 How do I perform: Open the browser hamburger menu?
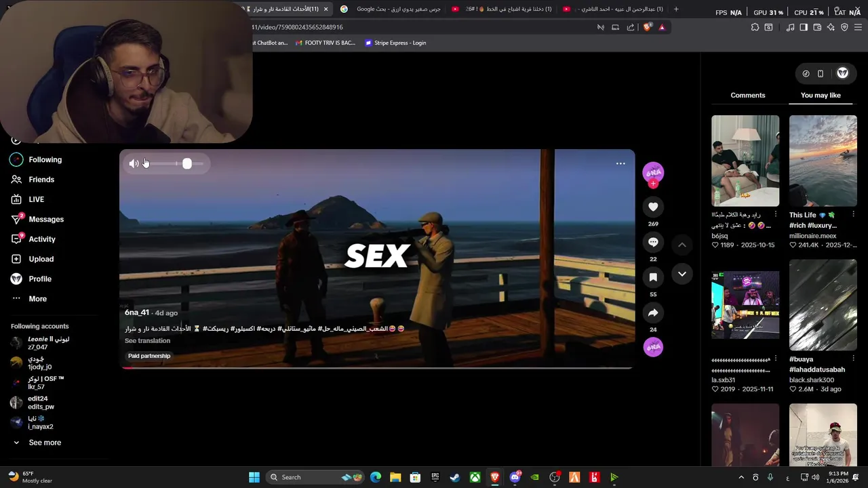coord(858,27)
